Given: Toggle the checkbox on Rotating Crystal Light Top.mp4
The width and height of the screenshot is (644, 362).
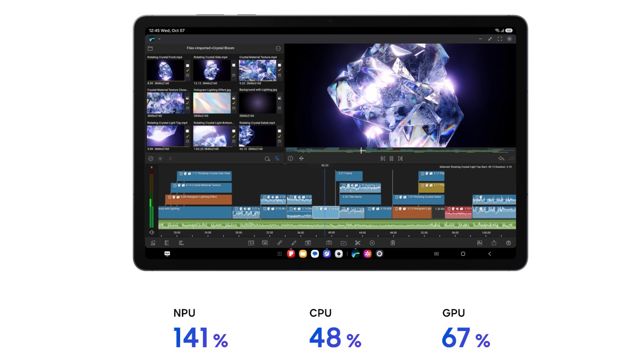Looking at the screenshot, I should [x=187, y=131].
